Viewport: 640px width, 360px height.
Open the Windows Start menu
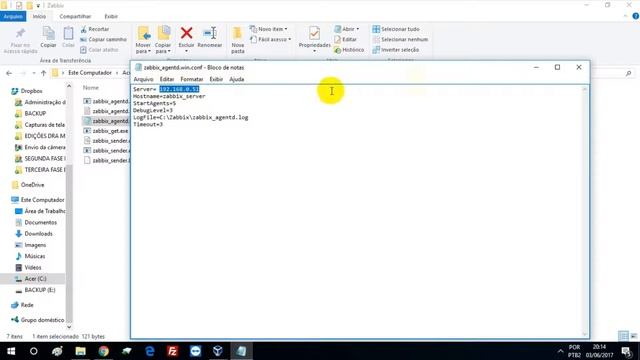click(x=11, y=351)
